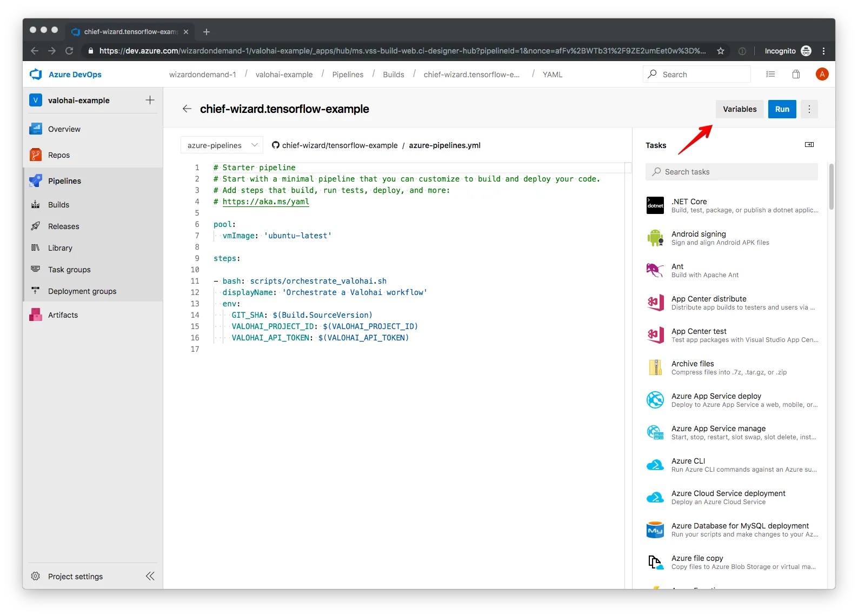Click the browser address bar URL
Image resolution: width=858 pixels, height=616 pixels.
coord(402,51)
